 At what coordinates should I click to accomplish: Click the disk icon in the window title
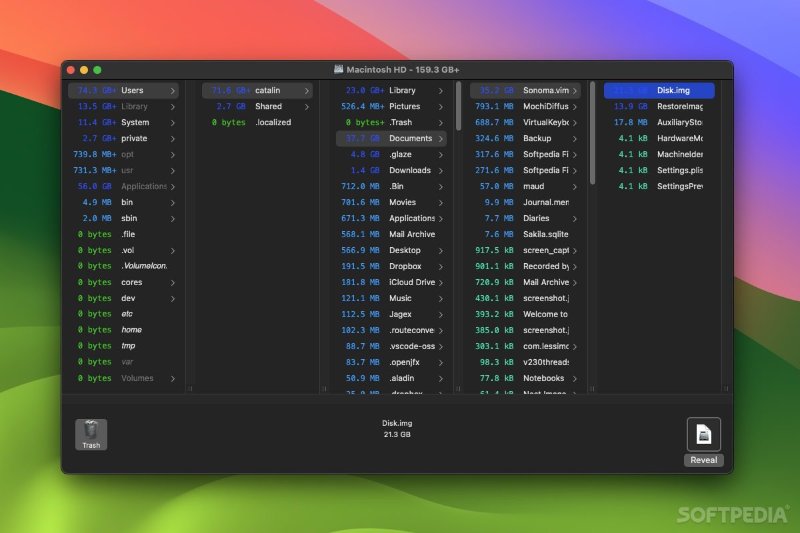338,69
